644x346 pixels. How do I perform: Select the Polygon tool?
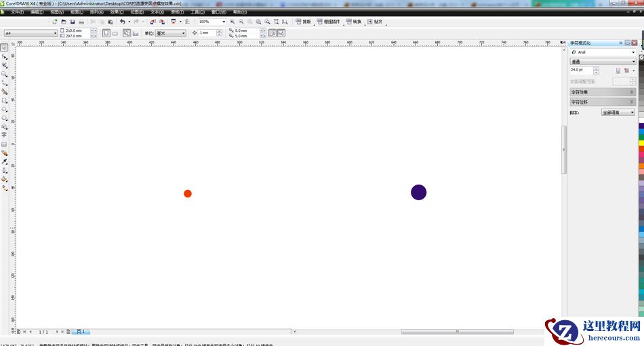pyautogui.click(x=4, y=118)
